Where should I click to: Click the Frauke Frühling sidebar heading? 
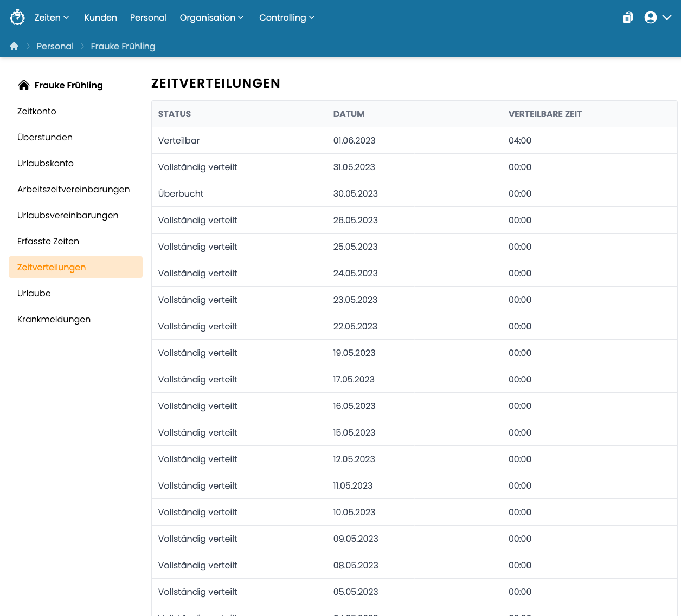click(69, 85)
